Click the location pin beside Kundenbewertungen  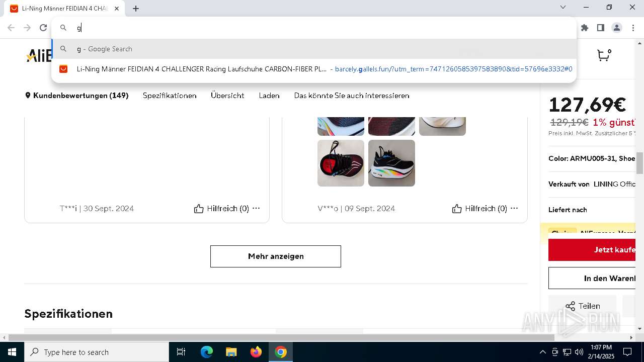tap(28, 96)
